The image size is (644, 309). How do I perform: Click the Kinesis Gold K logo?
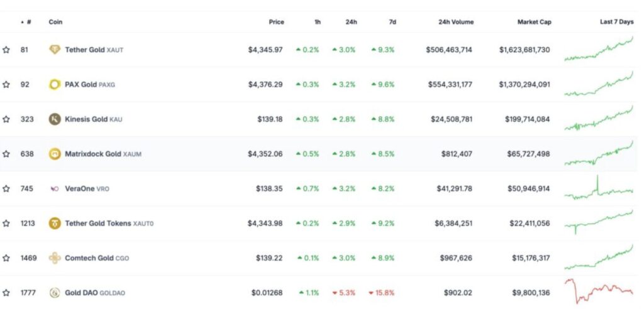[55, 119]
